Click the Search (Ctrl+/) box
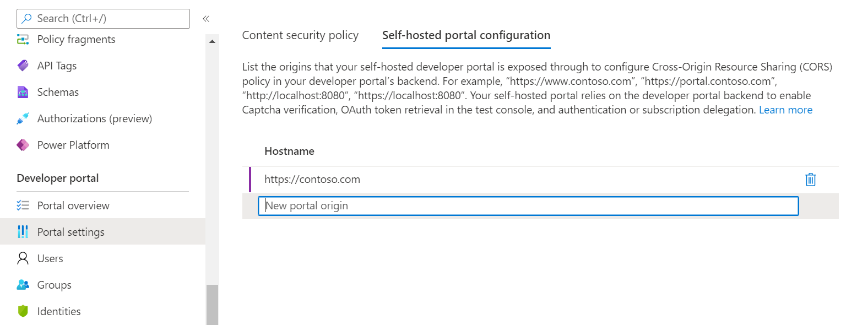Viewport: 868px width, 325px height. (102, 18)
